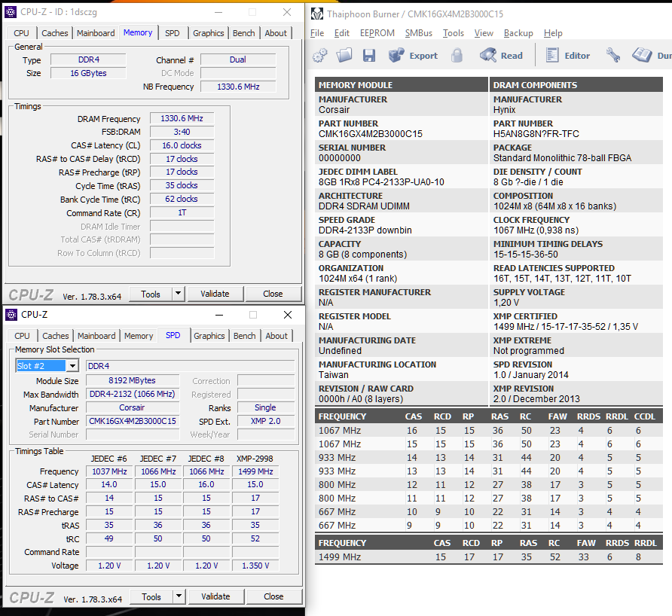672x616 pixels.
Task: Switch to SPD tab in upper CPU-Z window
Action: pos(173,33)
